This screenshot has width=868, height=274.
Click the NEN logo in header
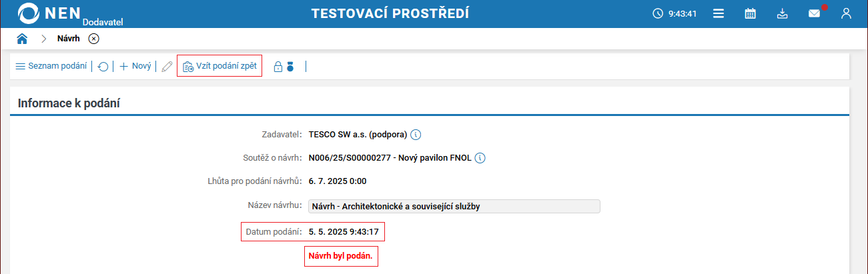click(50, 13)
